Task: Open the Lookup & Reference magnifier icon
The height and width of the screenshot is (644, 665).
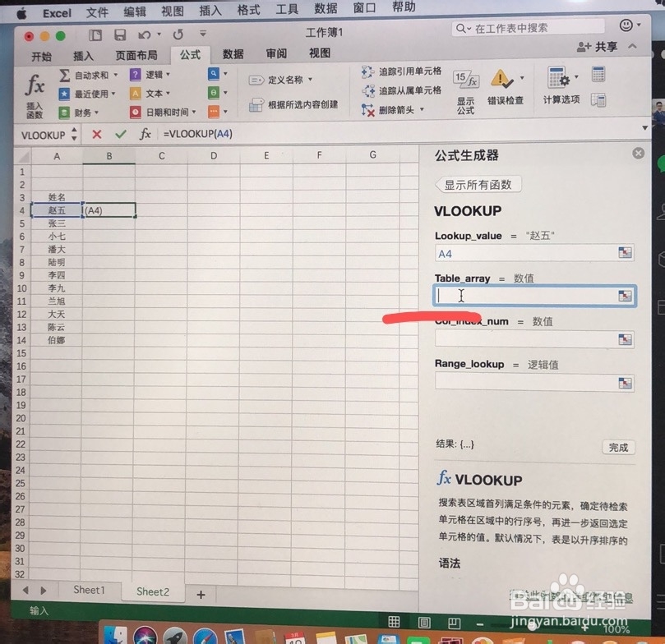Action: click(214, 74)
